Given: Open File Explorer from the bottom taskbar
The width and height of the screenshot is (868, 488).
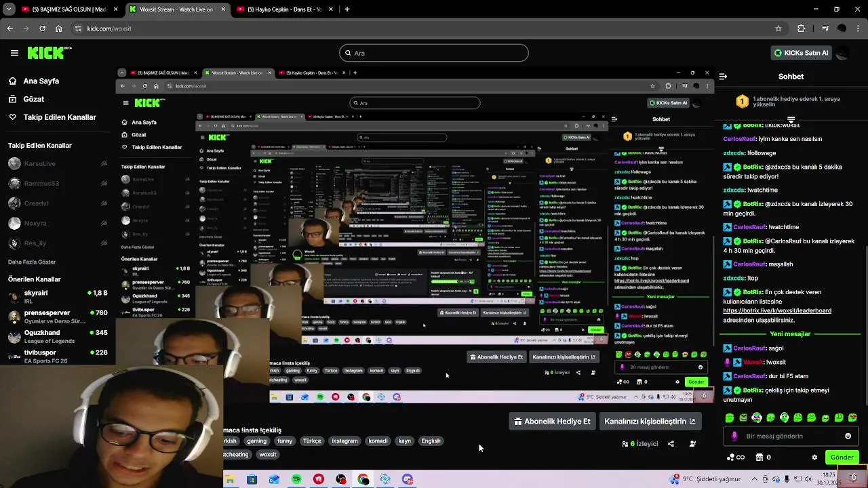Looking at the screenshot, I should click(x=230, y=480).
